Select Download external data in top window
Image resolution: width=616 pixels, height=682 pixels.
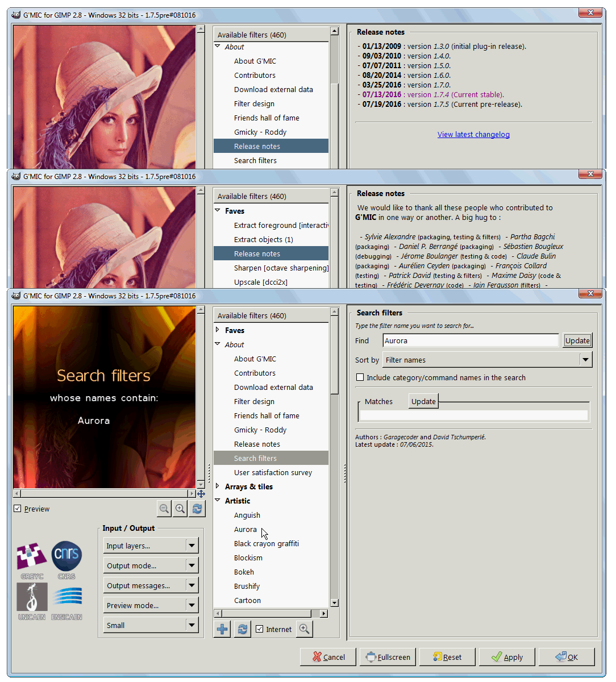tap(273, 89)
